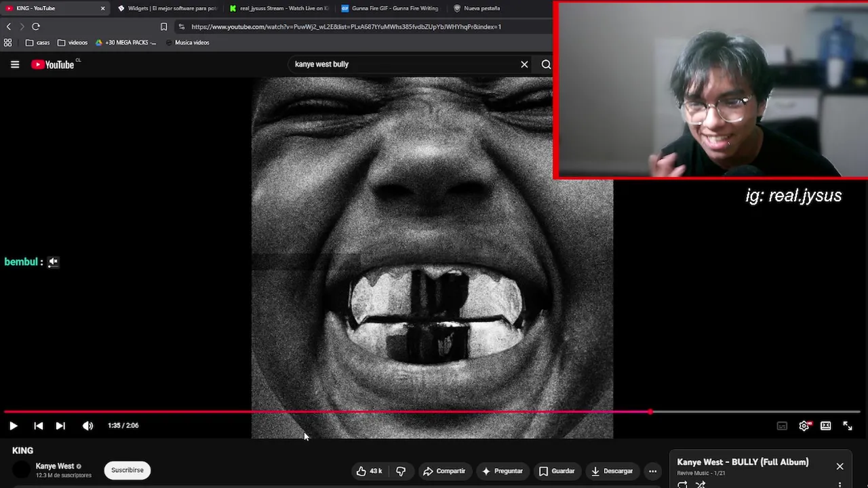Like the video with 43 k thumbs up
868x488 pixels.
pyautogui.click(x=370, y=471)
